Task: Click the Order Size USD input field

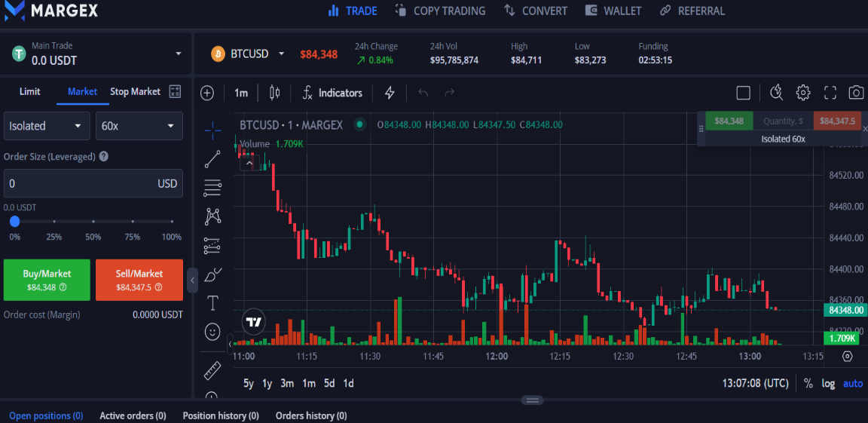Action: pyautogui.click(x=93, y=183)
